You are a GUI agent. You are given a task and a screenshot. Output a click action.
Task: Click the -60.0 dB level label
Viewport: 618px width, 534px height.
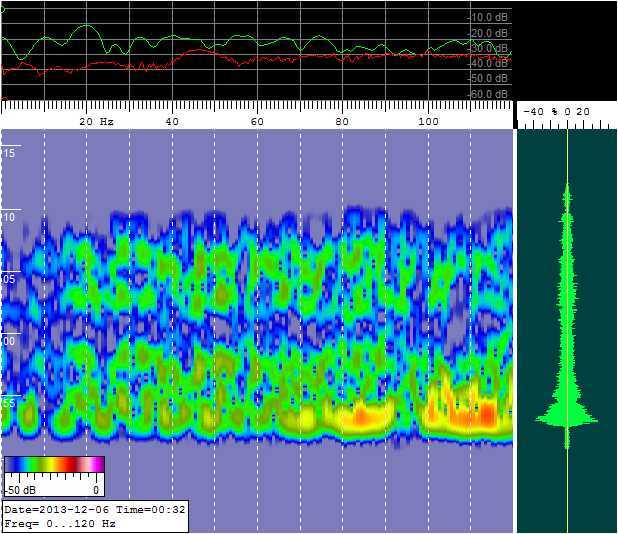[x=488, y=93]
